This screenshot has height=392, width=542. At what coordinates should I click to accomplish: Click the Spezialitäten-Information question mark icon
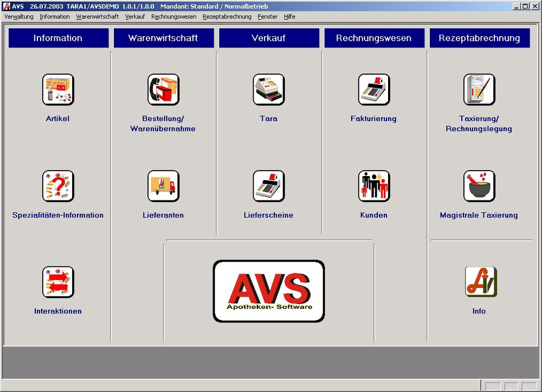[58, 186]
